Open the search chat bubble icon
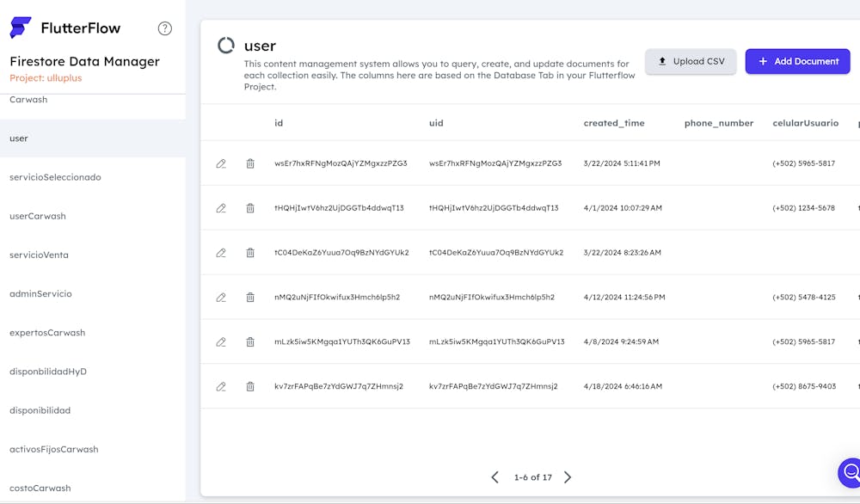 850,472
